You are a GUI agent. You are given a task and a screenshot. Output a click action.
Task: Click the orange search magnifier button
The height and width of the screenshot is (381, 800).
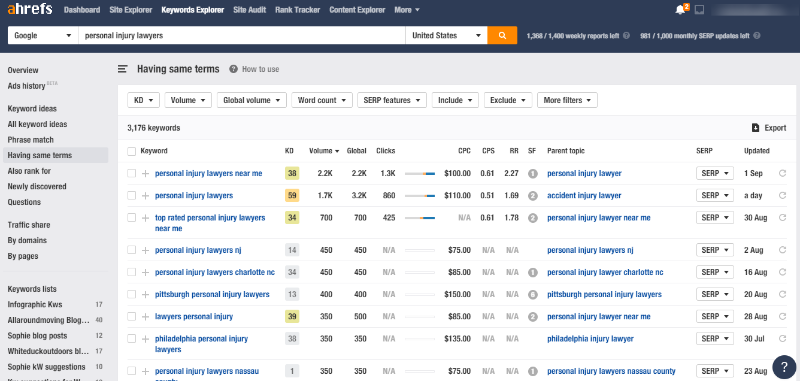502,36
